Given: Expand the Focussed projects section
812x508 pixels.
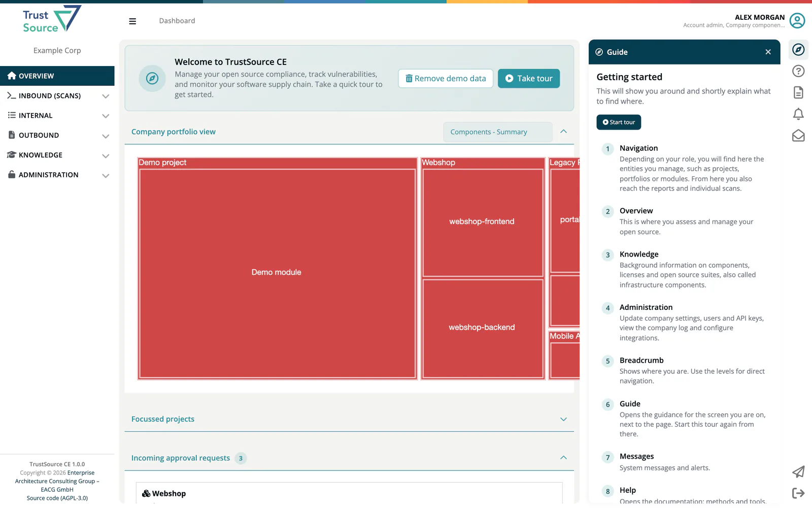Looking at the screenshot, I should (x=563, y=419).
